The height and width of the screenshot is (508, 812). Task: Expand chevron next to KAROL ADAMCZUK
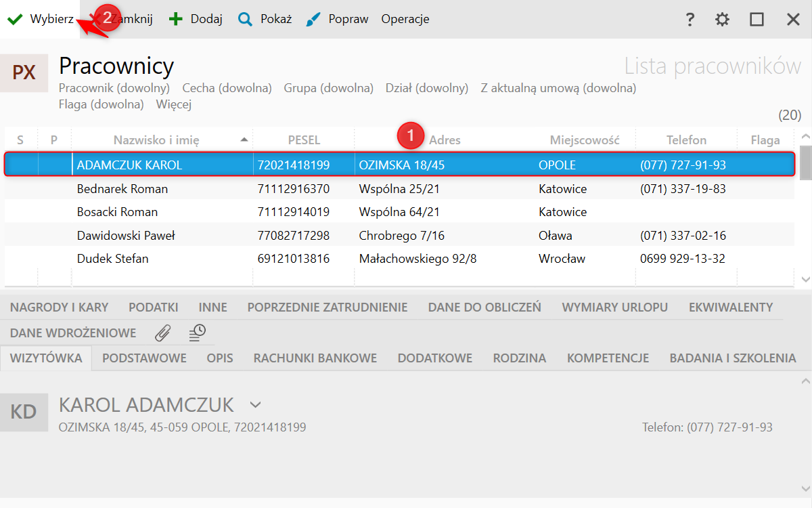(255, 405)
